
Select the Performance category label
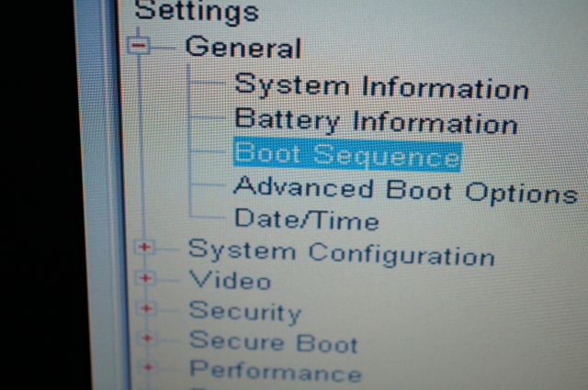tap(276, 372)
